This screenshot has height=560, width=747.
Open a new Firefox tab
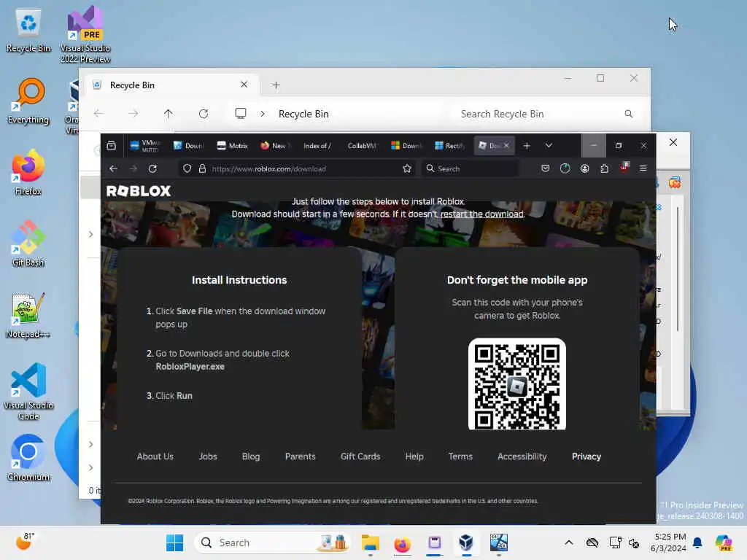(527, 146)
